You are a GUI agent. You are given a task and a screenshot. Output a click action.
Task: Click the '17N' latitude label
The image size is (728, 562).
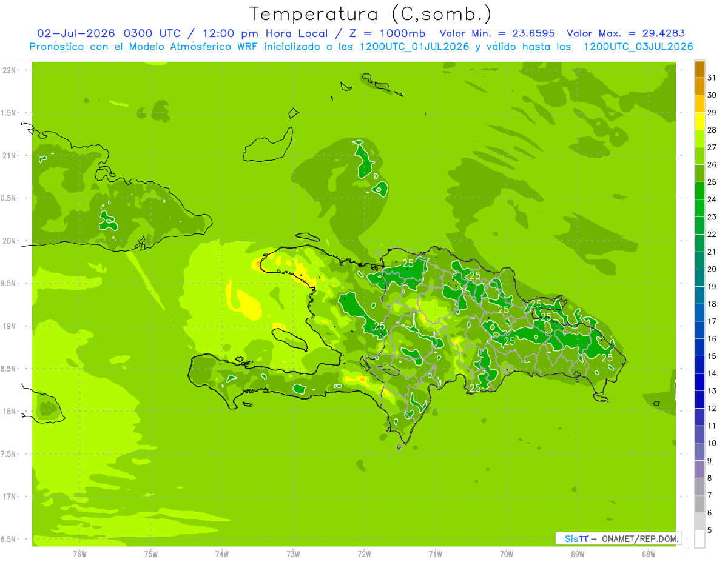pos(8,497)
